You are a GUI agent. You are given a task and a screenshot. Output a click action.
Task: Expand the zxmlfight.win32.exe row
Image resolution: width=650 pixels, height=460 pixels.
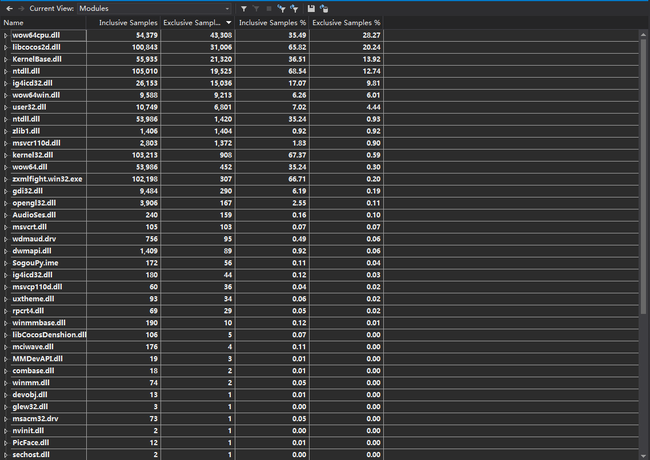click(6, 179)
